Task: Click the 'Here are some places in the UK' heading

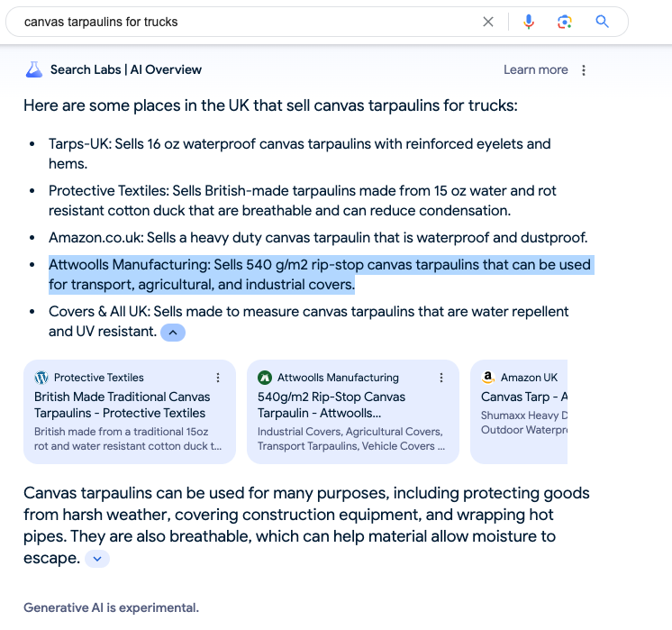Action: click(x=270, y=105)
